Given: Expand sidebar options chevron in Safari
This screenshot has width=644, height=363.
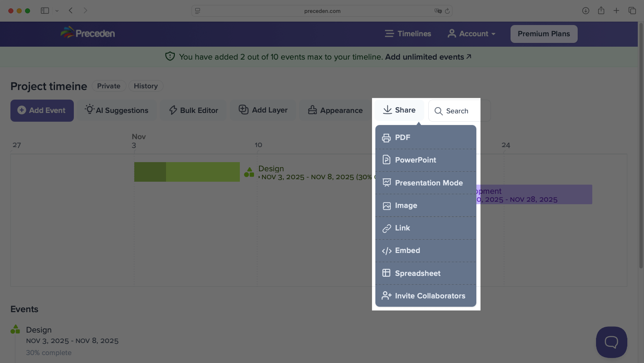Looking at the screenshot, I should pyautogui.click(x=57, y=11).
